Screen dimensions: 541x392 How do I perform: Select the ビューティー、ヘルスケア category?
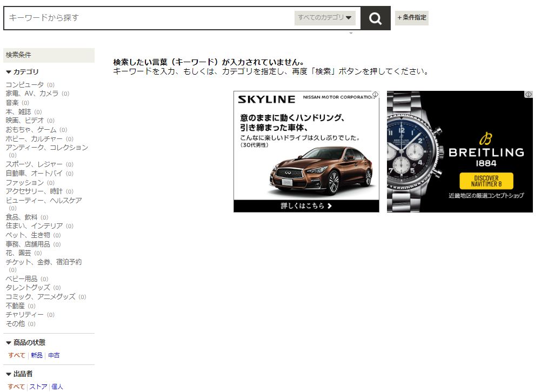pyautogui.click(x=43, y=201)
